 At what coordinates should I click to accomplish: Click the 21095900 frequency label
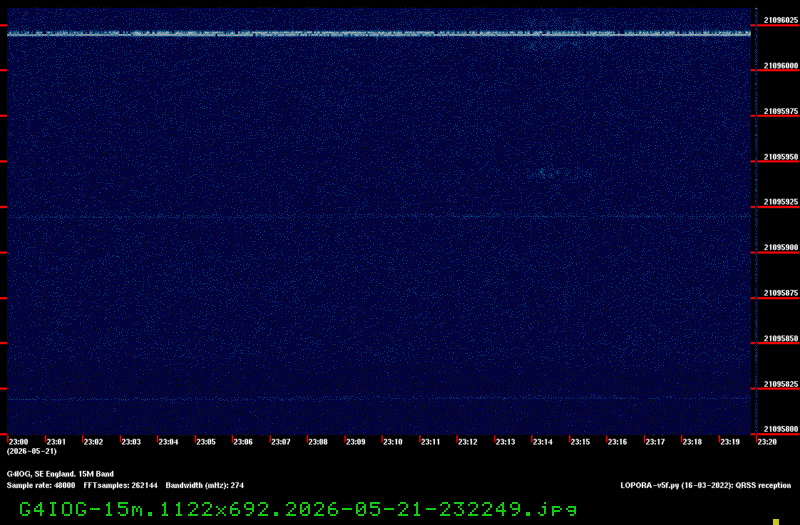click(781, 247)
